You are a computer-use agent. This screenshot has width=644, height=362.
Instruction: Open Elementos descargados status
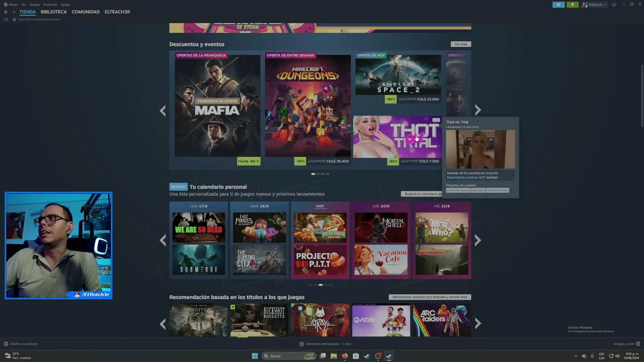click(x=329, y=344)
